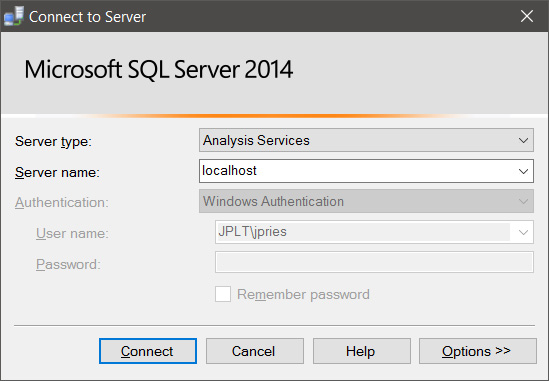Click the Connect to Server title bar icon
The image size is (549, 381).
tap(13, 16)
